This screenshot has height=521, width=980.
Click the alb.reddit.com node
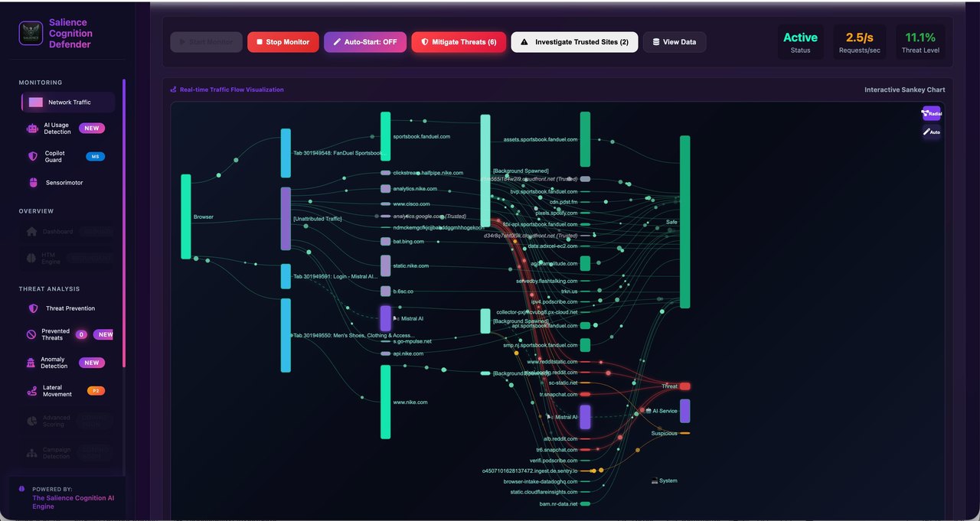pyautogui.click(x=585, y=439)
